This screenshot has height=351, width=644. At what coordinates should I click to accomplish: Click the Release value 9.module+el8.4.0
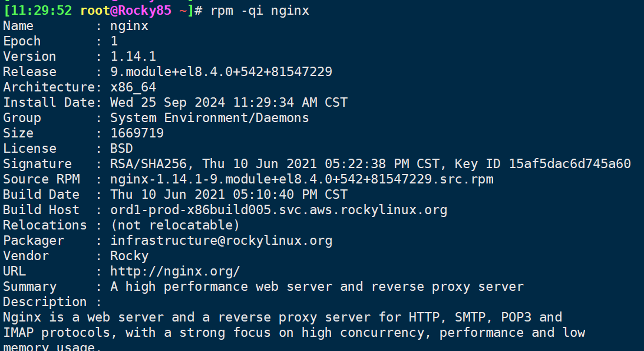pos(221,71)
